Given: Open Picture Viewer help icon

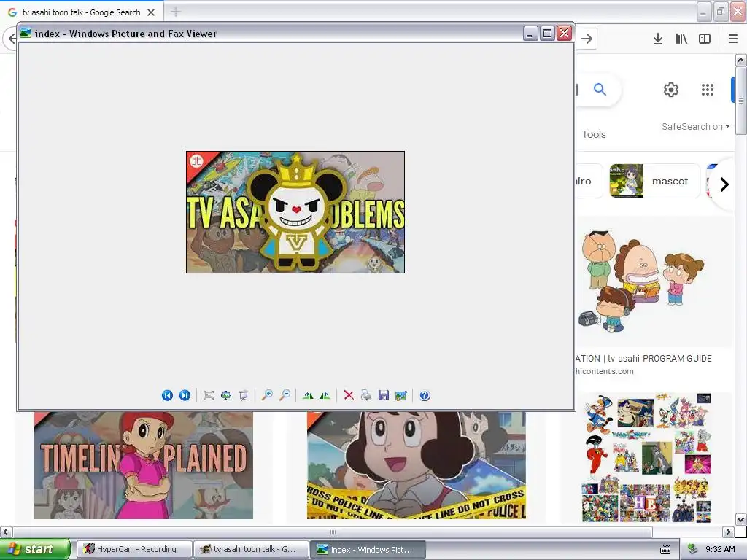Looking at the screenshot, I should pyautogui.click(x=425, y=395).
